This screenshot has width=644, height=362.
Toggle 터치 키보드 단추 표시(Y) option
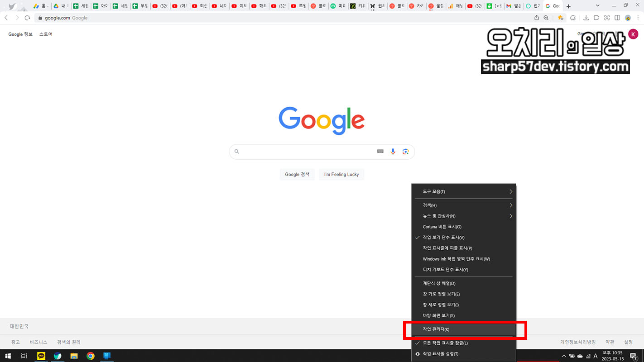[464, 270]
